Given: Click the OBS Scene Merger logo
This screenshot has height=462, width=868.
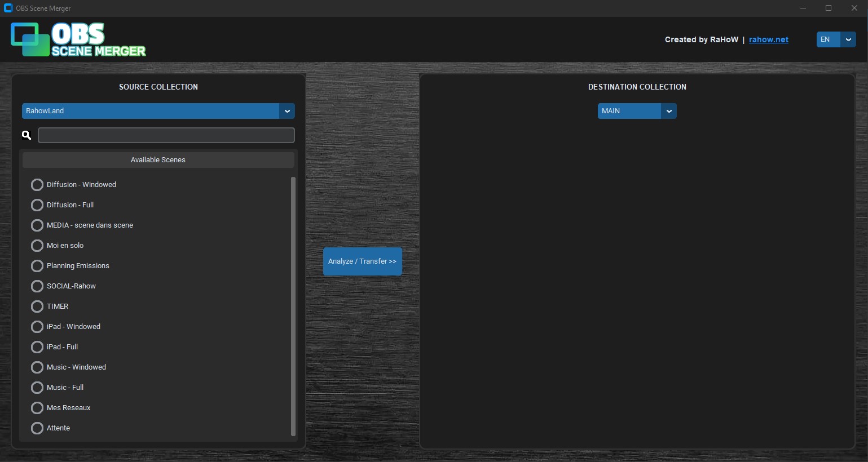Looking at the screenshot, I should coord(78,39).
